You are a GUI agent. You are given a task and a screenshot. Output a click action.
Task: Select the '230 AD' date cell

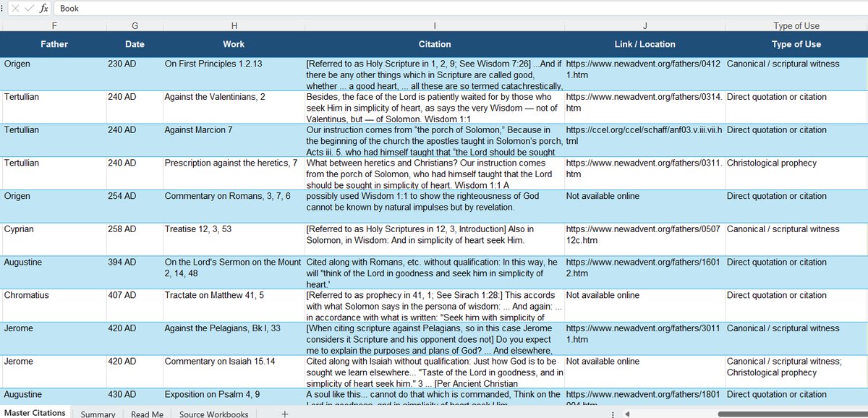pyautogui.click(x=135, y=74)
